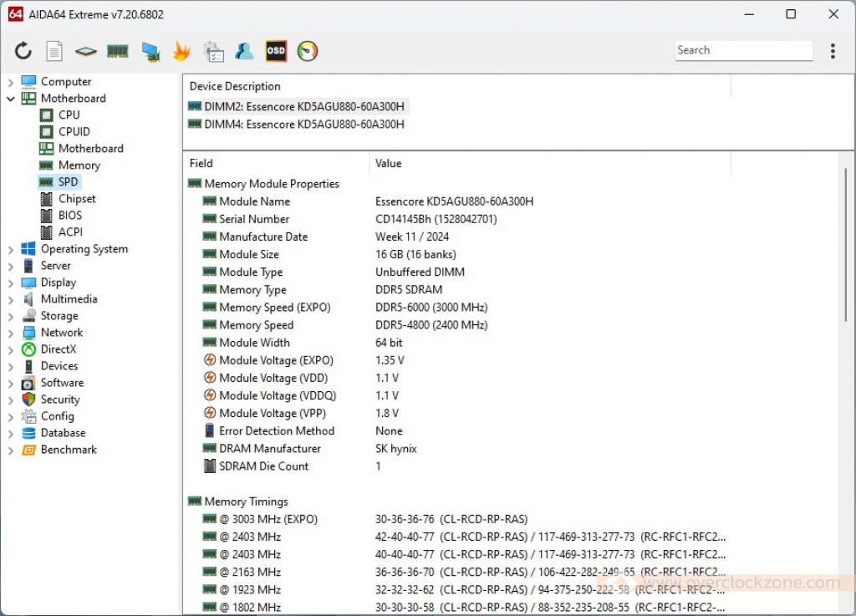Open the Report page icon
This screenshot has height=616, width=856.
[54, 51]
